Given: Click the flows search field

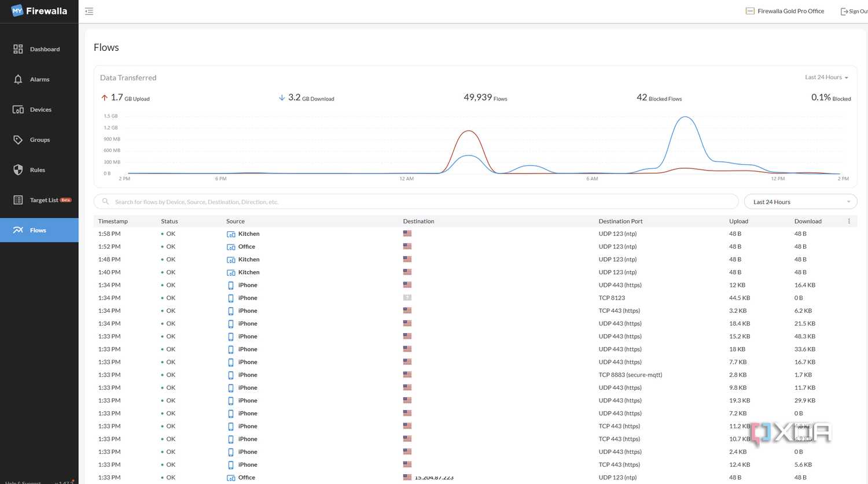Looking at the screenshot, I should [416, 202].
